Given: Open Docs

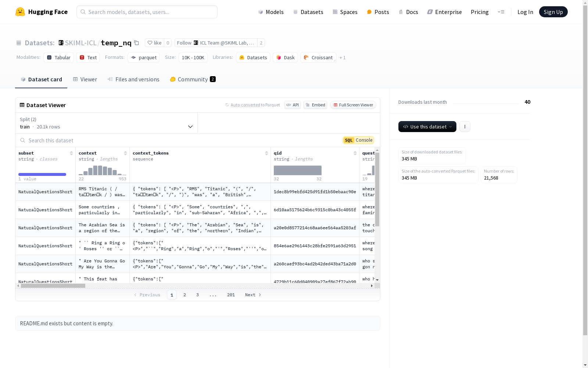Looking at the screenshot, I should tap(408, 12).
